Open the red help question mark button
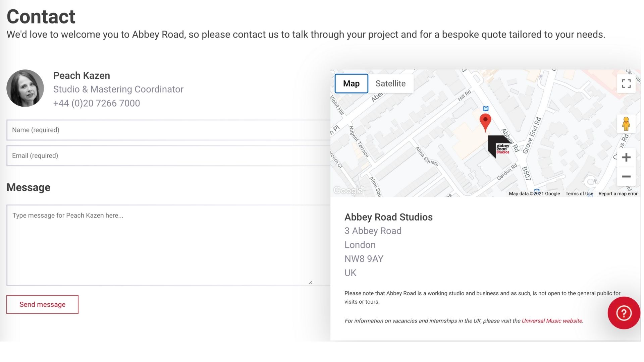The height and width of the screenshot is (362, 644). coord(624,313)
